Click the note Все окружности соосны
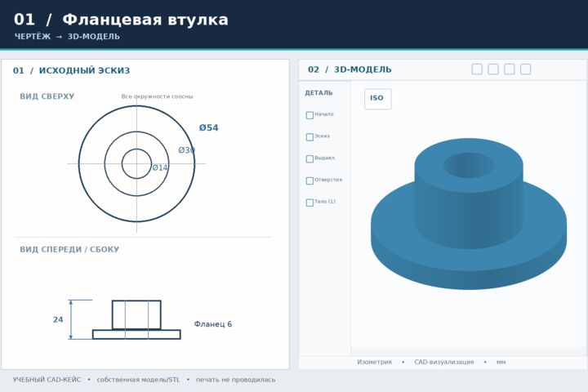Image resolution: width=588 pixels, height=392 pixels. [157, 96]
